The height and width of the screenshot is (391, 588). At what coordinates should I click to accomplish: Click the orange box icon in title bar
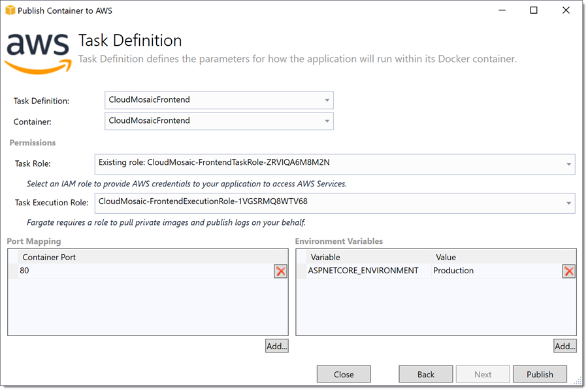point(10,10)
